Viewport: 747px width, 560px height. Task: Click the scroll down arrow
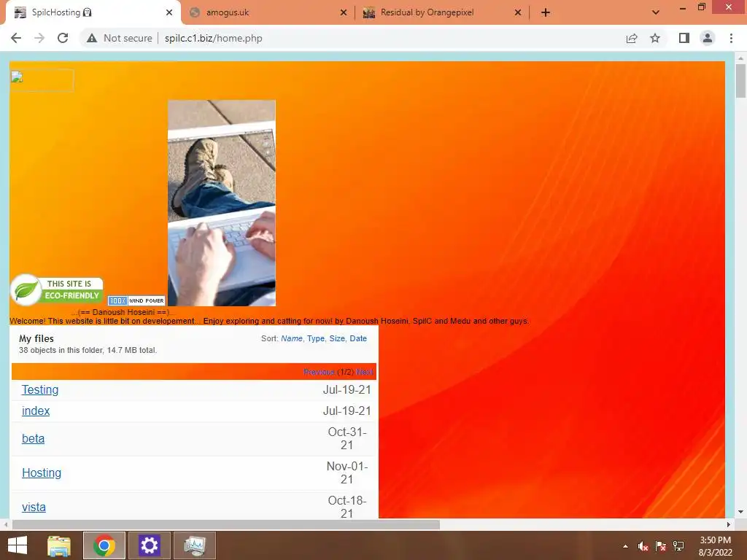click(740, 513)
